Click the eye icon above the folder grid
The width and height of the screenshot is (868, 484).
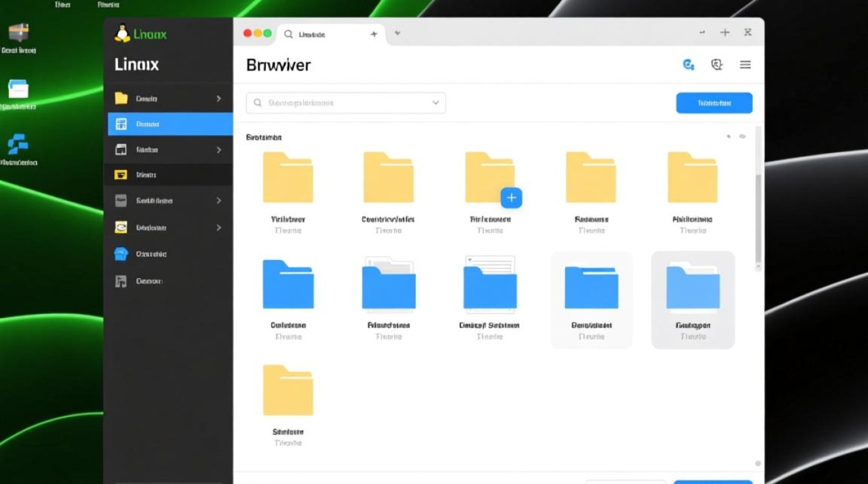(743, 137)
